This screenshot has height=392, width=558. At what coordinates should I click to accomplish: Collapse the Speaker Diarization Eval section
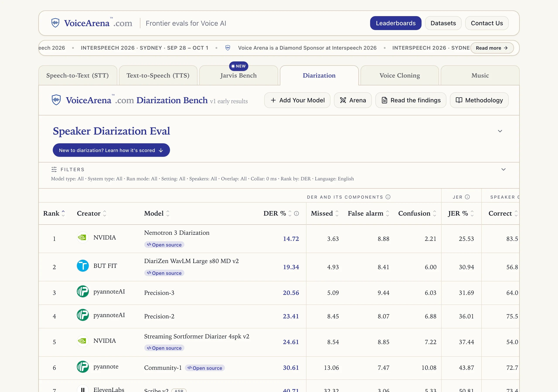(x=500, y=131)
